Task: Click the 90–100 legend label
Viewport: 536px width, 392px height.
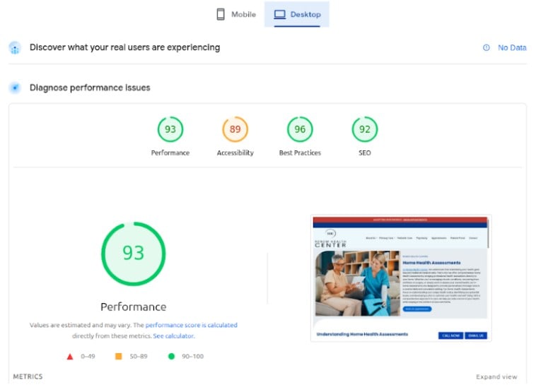Action: pyautogui.click(x=193, y=357)
